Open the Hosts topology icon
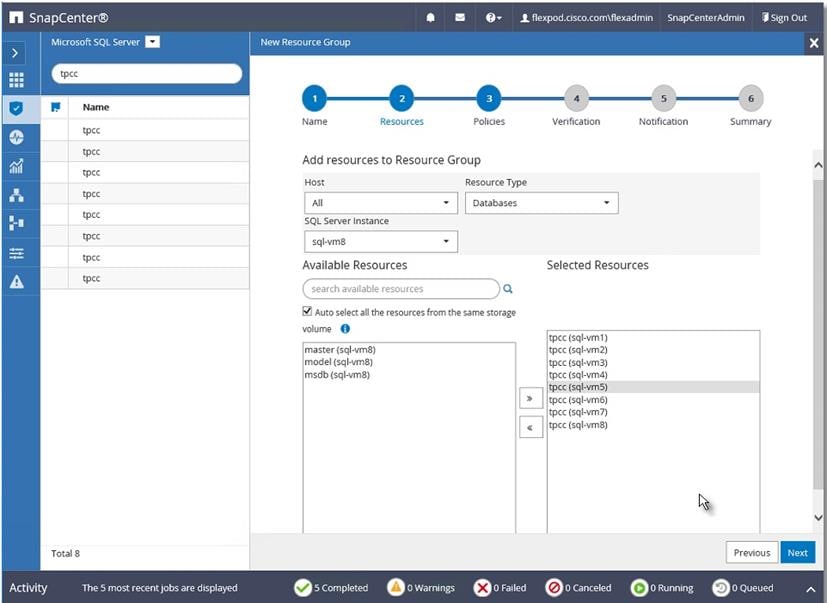Image resolution: width=827 pixels, height=603 pixels. 16,195
